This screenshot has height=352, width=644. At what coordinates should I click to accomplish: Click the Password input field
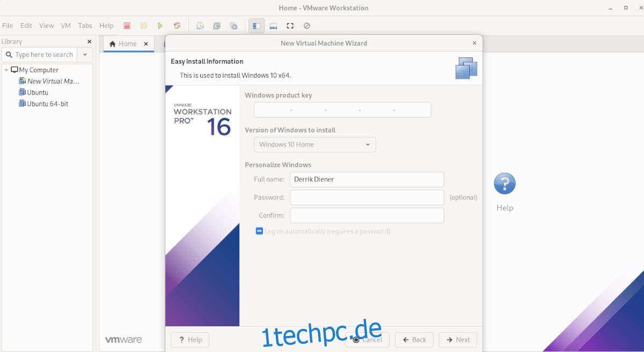click(x=367, y=197)
